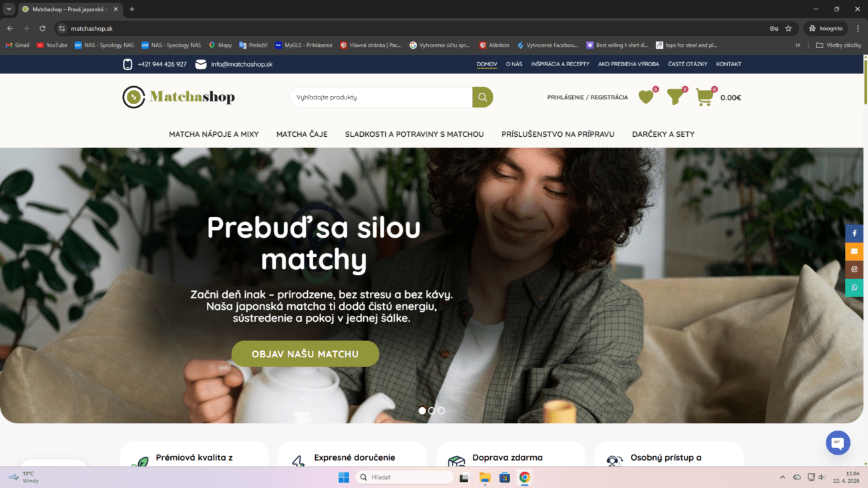Image resolution: width=868 pixels, height=488 pixels.
Task: Open DARČEKY A SETY menu category
Action: [x=663, y=134]
